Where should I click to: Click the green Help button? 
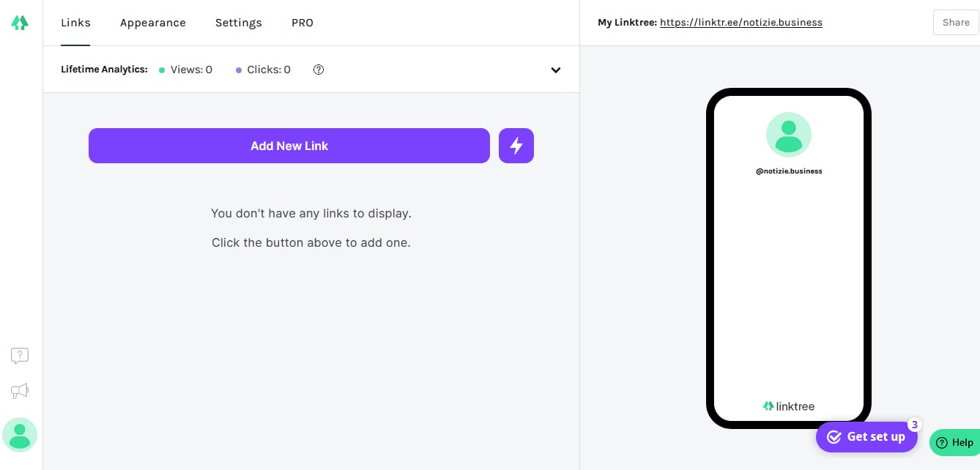click(x=954, y=442)
